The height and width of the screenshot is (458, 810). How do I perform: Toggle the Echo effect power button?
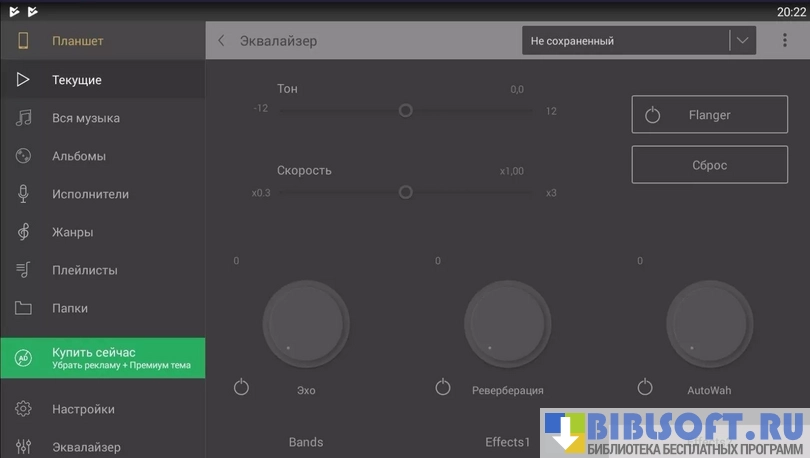tap(241, 387)
